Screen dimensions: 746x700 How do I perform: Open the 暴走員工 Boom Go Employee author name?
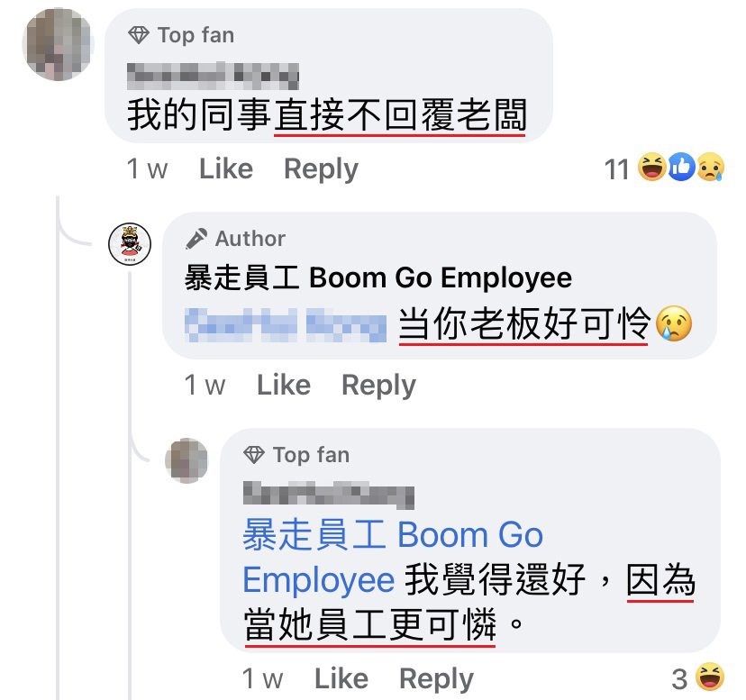tap(378, 277)
